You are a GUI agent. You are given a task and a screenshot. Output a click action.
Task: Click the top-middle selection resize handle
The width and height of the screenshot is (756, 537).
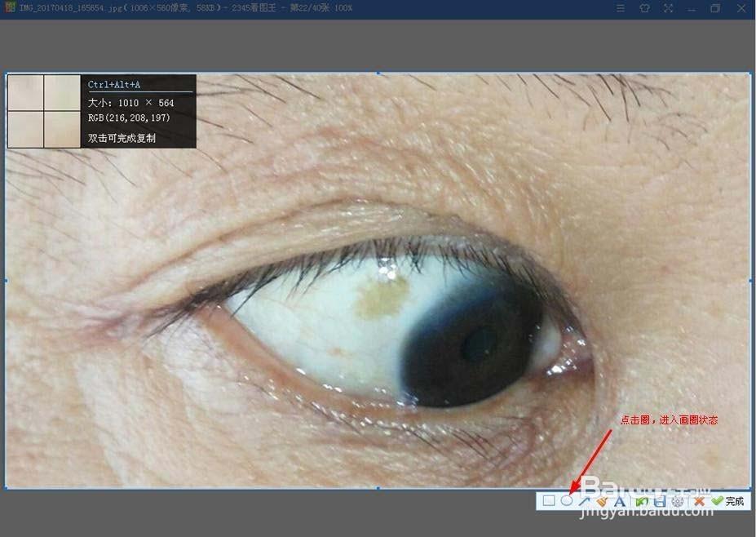coord(378,73)
